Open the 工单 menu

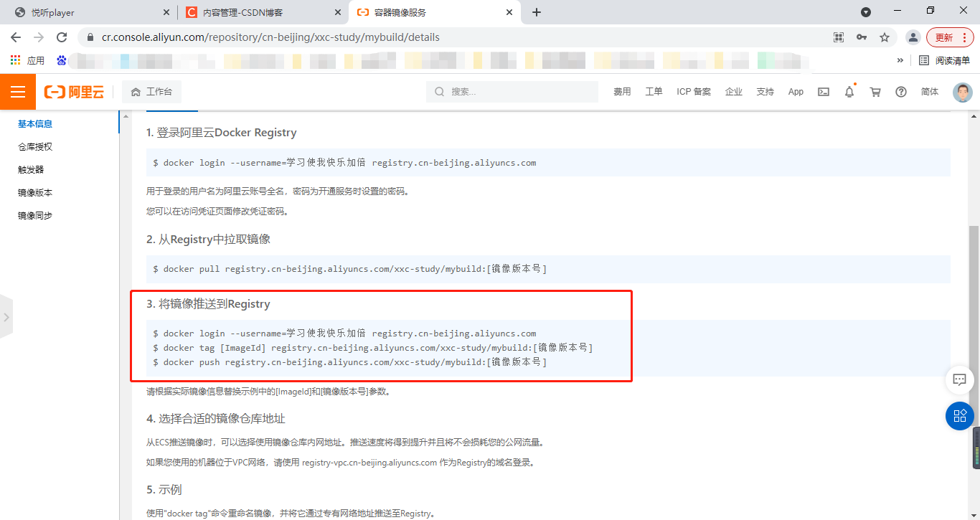(x=654, y=92)
